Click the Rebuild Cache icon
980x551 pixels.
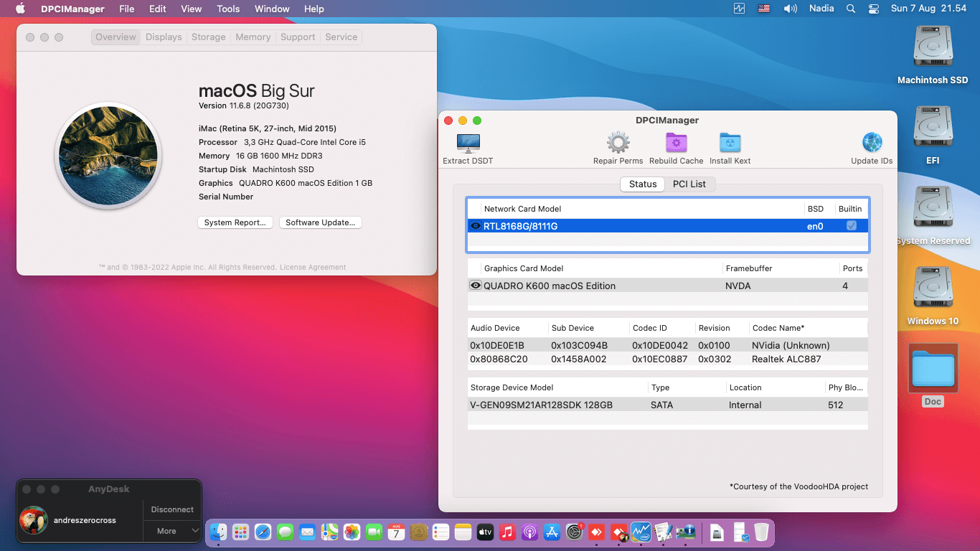[675, 142]
